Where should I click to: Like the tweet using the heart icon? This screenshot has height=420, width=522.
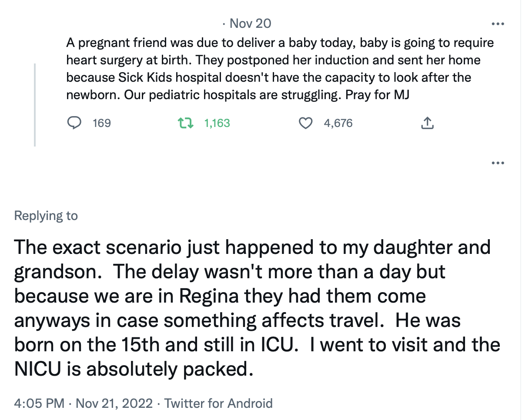[307, 123]
